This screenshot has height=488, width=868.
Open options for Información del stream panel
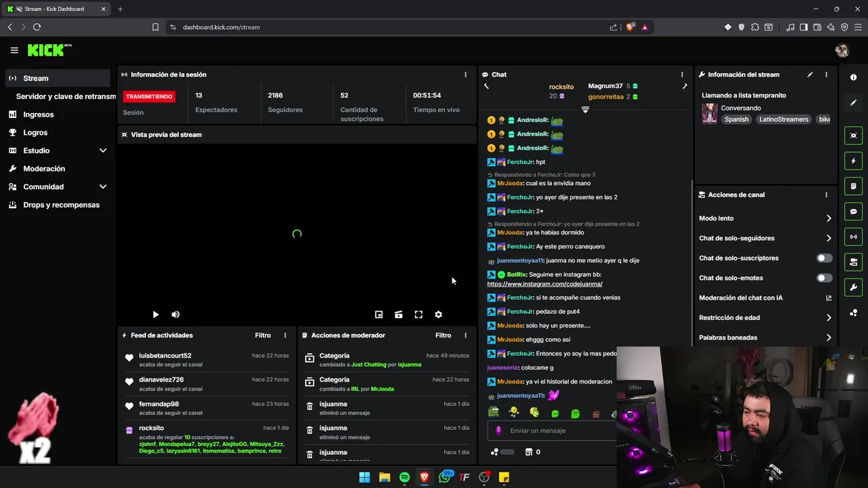point(826,75)
